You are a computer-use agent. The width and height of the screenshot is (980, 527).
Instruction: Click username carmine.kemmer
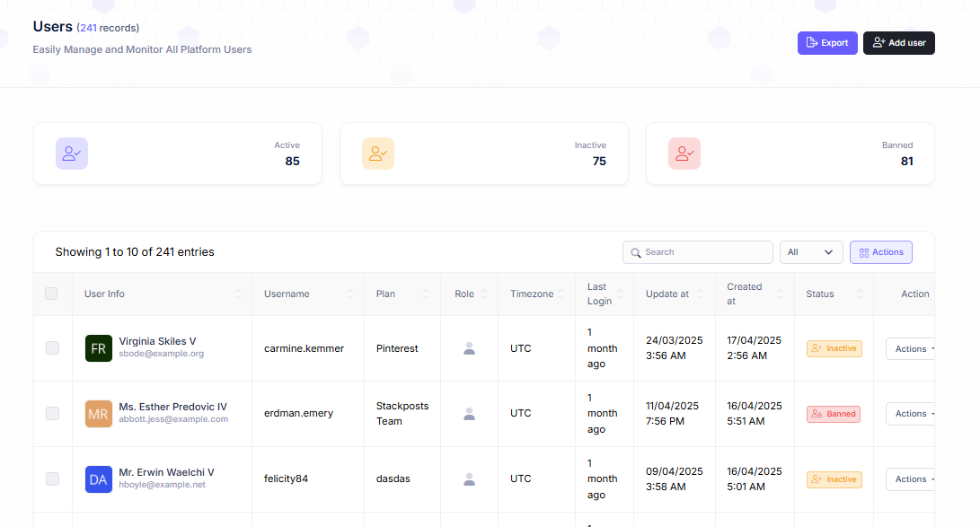pyautogui.click(x=304, y=348)
